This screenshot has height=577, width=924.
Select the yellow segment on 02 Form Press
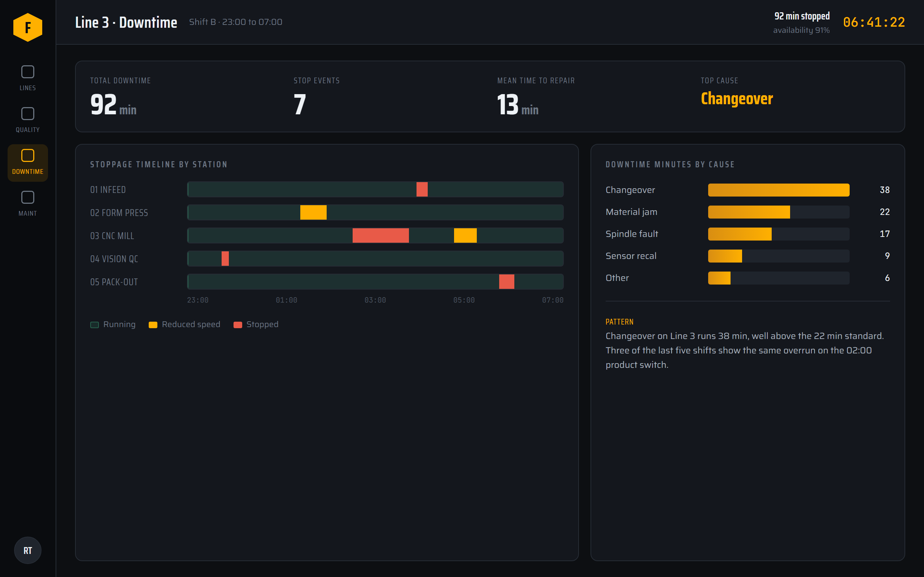click(x=313, y=212)
